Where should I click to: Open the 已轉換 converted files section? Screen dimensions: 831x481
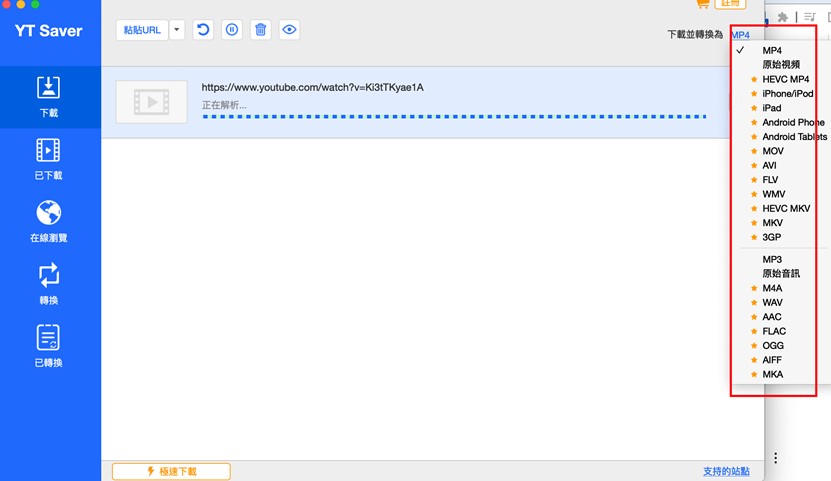click(x=48, y=347)
